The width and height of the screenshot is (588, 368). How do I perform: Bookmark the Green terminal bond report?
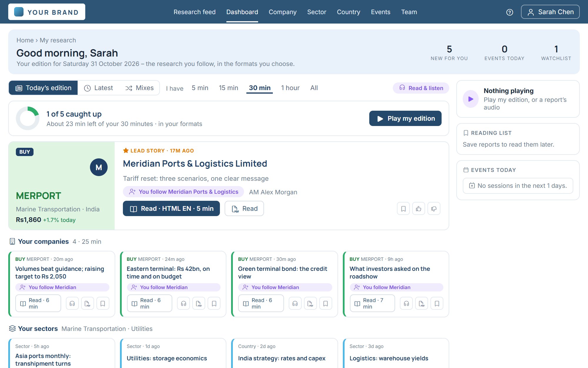click(x=326, y=304)
